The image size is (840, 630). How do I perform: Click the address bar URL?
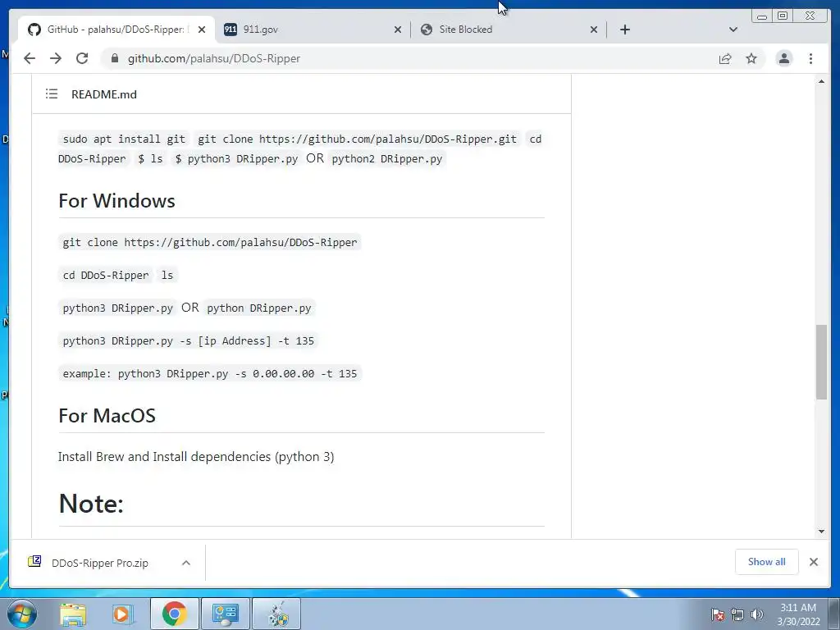point(214,58)
